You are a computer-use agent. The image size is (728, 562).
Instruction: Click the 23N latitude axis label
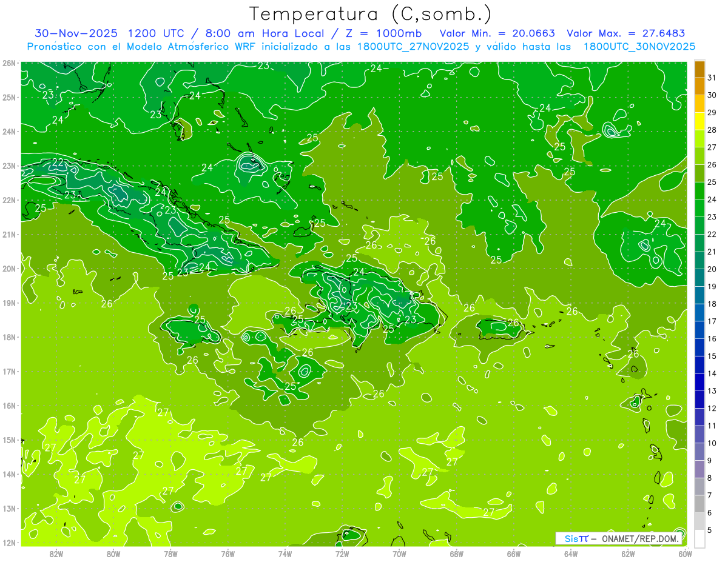tap(9, 166)
